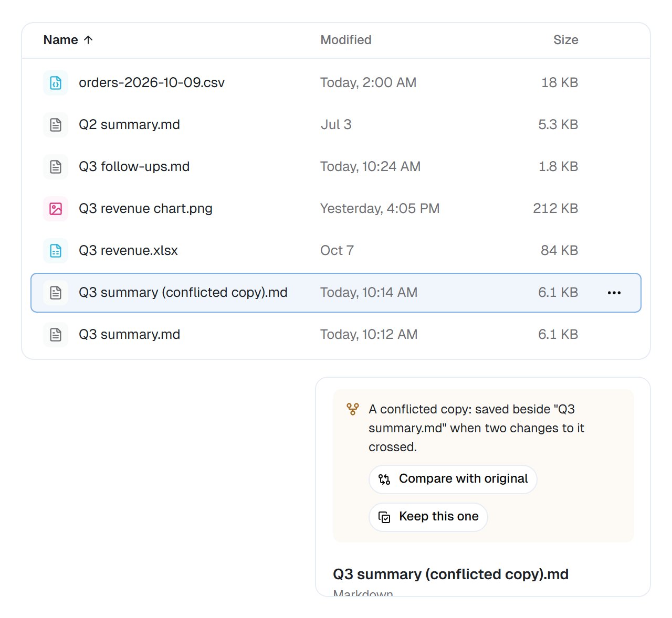Click the 5.3 KB size value

pos(558,125)
